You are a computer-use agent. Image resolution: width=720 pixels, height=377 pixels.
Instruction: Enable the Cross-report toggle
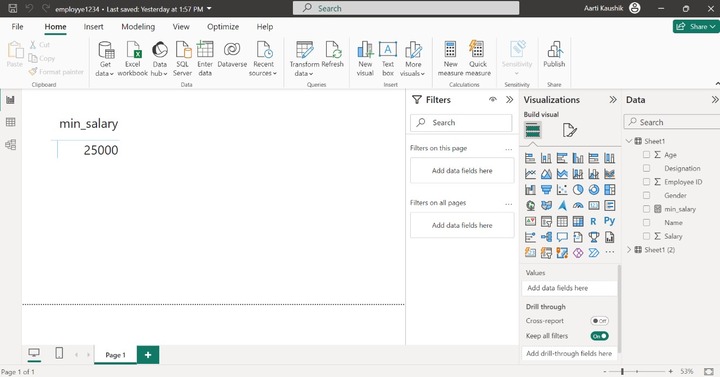coord(600,321)
